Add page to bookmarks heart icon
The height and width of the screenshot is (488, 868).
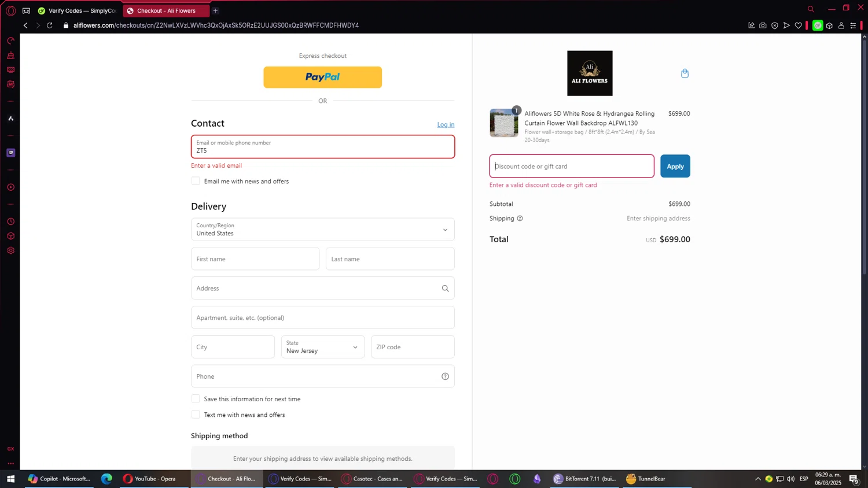point(799,25)
